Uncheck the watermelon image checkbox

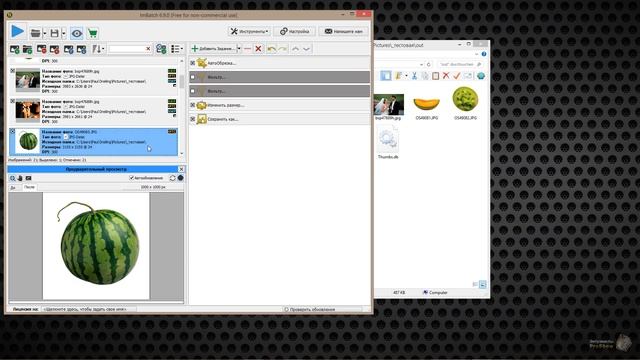(13, 131)
